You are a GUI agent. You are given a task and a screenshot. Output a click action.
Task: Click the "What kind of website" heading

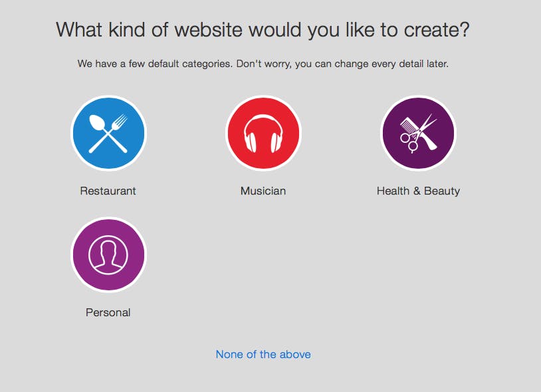tap(263, 30)
